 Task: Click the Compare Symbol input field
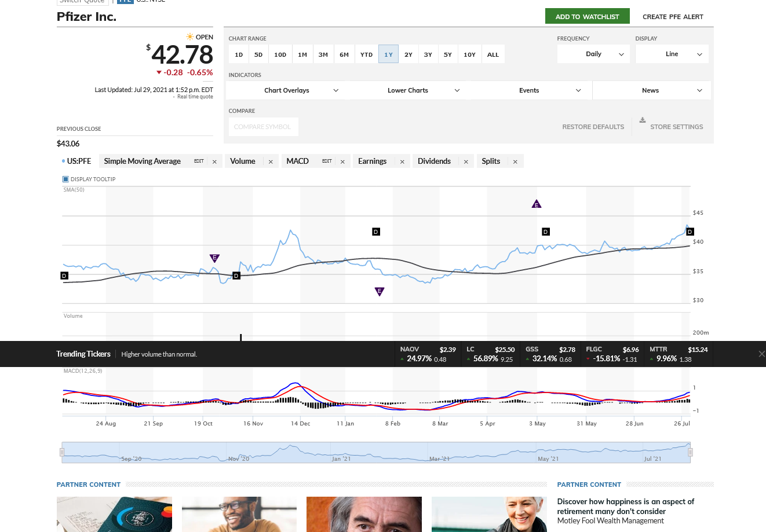coord(264,127)
